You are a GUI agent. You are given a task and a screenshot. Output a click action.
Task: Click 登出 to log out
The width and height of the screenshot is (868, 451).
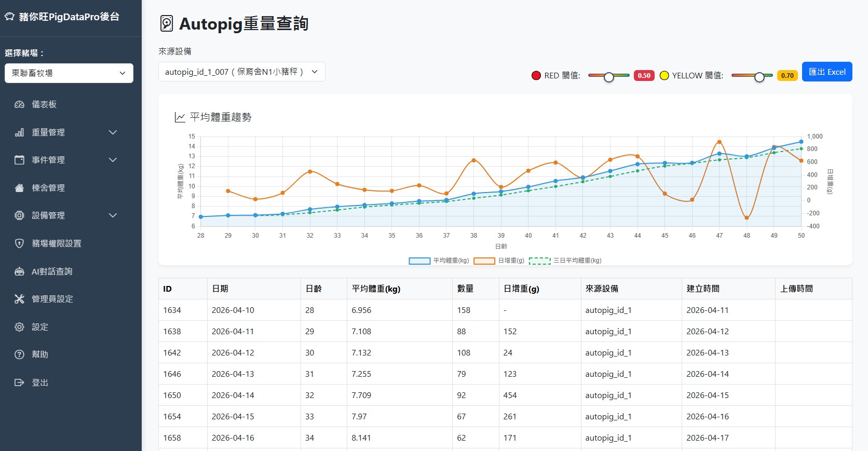pyautogui.click(x=40, y=382)
